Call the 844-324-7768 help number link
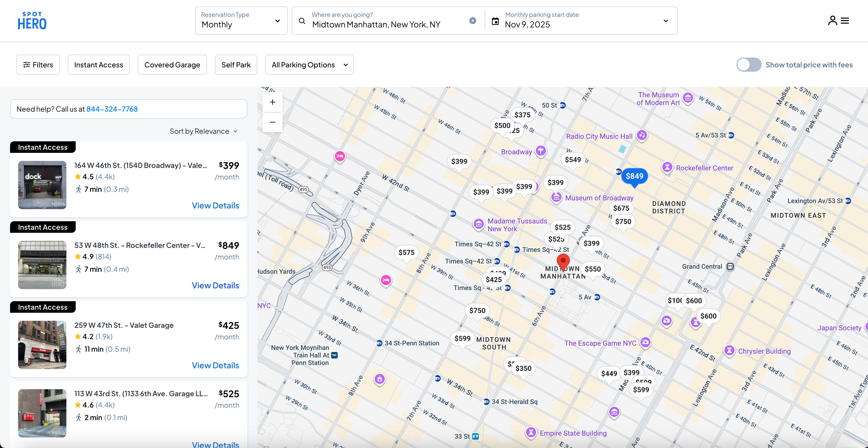Viewport: 868px width, 448px height. [112, 109]
